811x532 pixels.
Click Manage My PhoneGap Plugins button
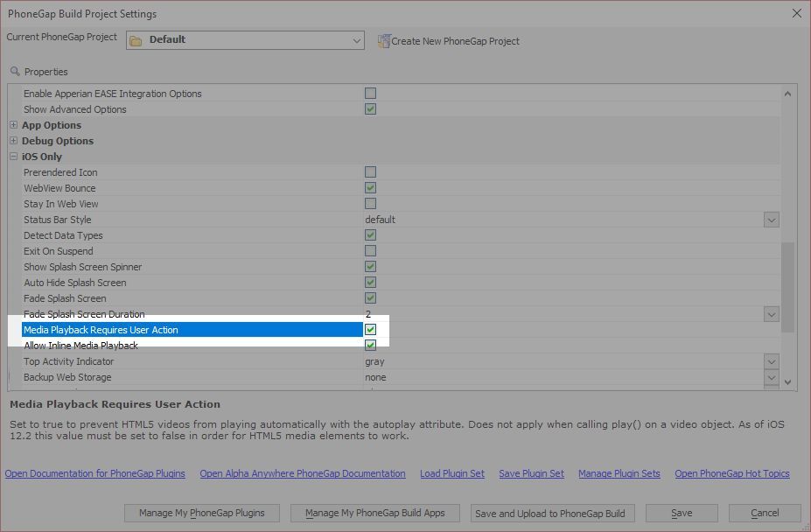(202, 513)
